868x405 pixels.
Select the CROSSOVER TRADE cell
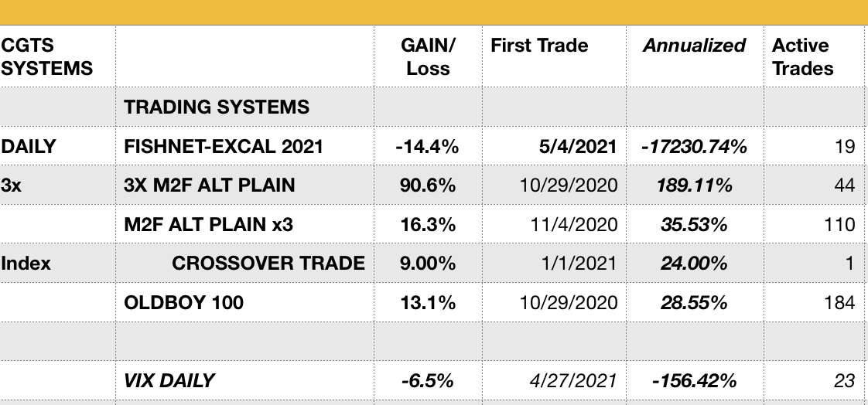268,264
